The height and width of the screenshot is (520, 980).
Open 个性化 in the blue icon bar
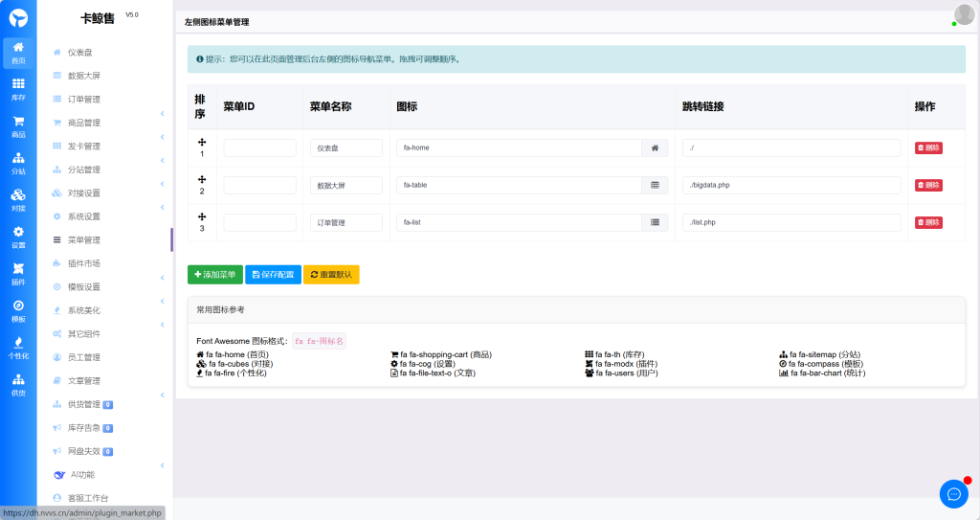[18, 348]
